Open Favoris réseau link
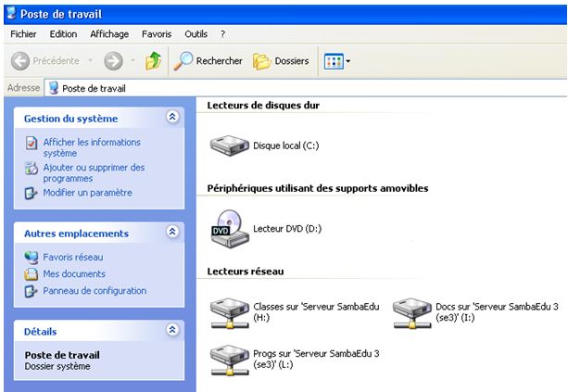The height and width of the screenshot is (392, 568). coord(73,258)
